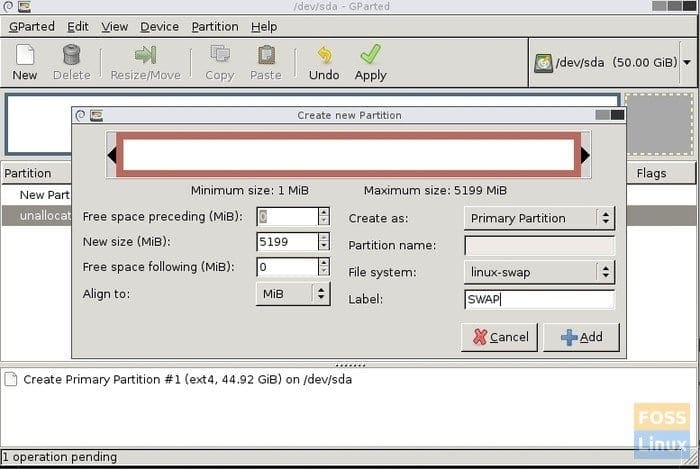The height and width of the screenshot is (469, 700).
Task: Open the device selector dropdown arrow
Action: [x=687, y=62]
